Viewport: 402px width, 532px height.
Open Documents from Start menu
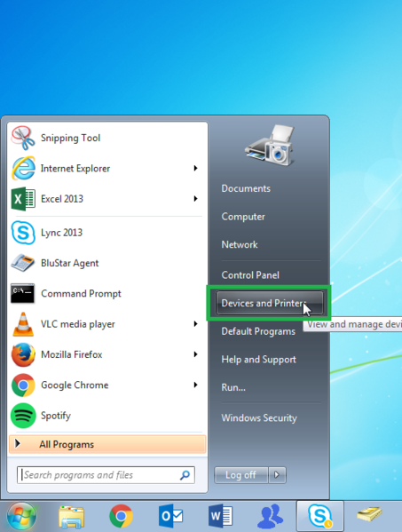click(x=246, y=188)
